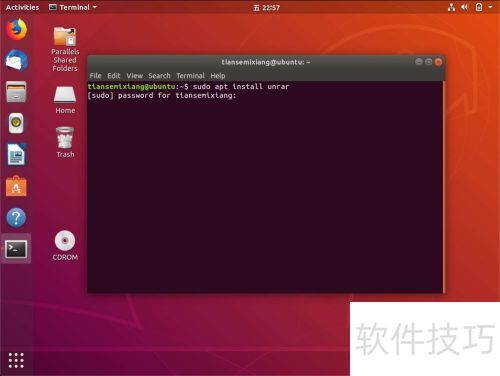This screenshot has height=376, width=500.
Task: Minimize the terminal window
Action: tap(419, 62)
